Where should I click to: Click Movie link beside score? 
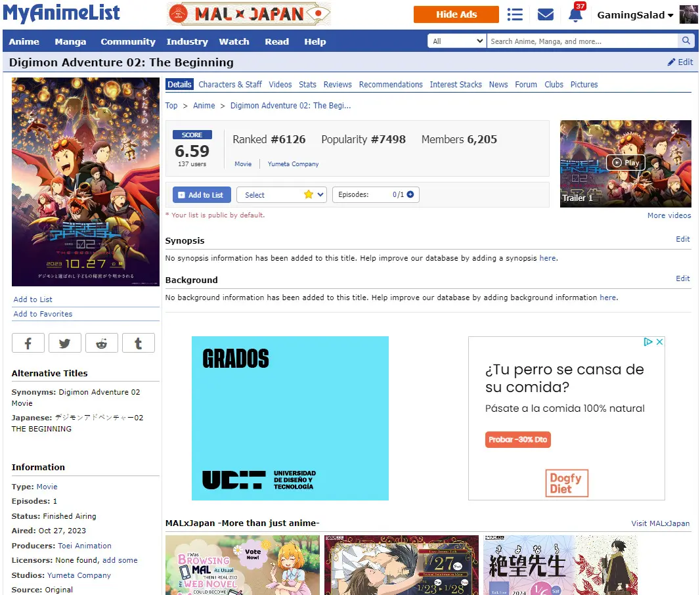pos(244,164)
